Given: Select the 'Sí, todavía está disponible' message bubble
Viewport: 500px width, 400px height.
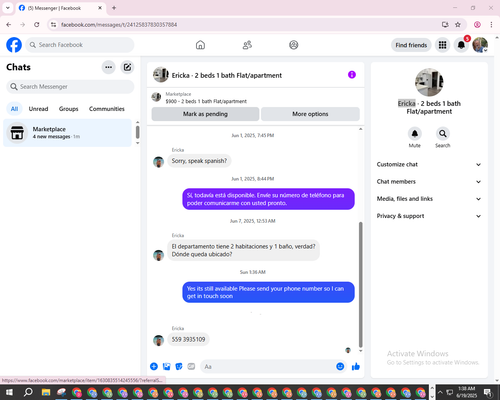Looking at the screenshot, I should [x=268, y=199].
